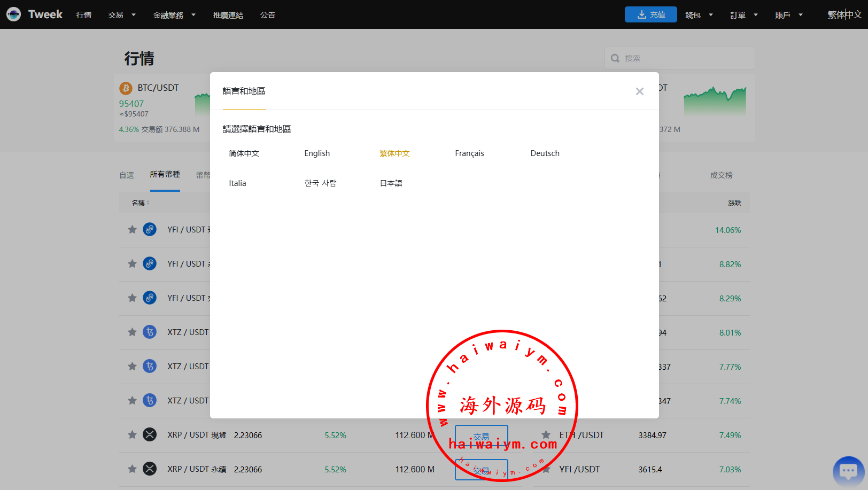Expand the 交易 dropdown menu

tap(122, 15)
